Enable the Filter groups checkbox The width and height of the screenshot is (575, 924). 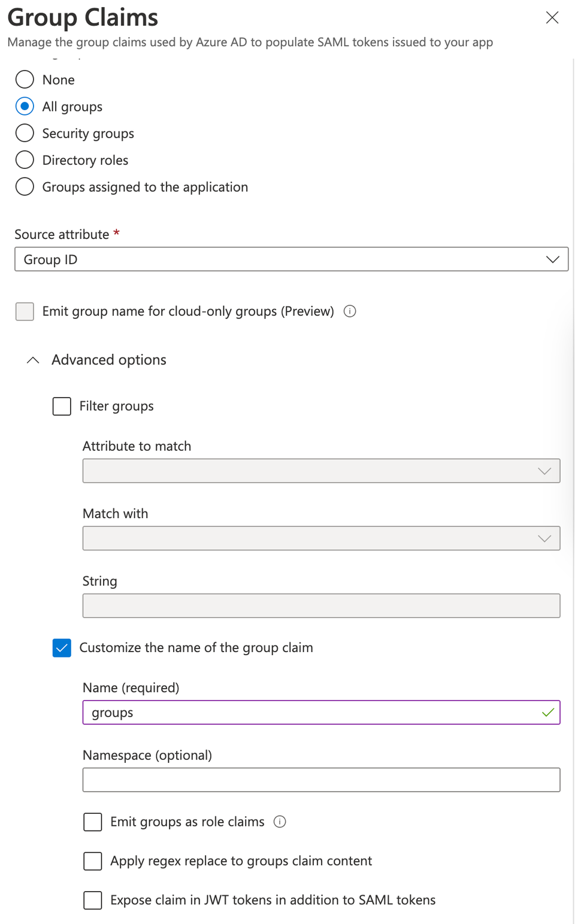coord(62,406)
